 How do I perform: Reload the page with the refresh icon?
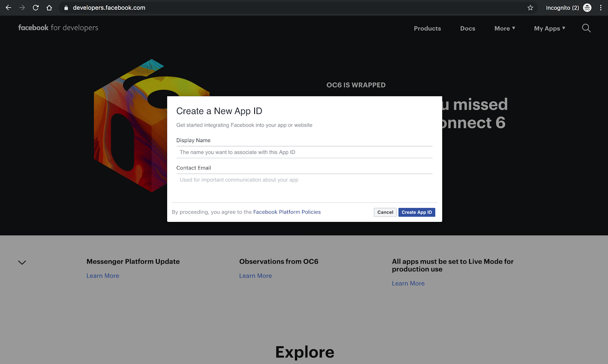36,8
